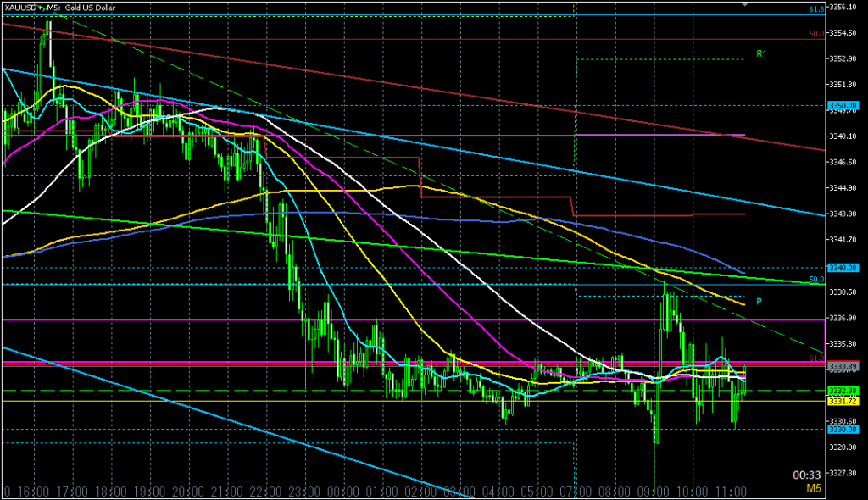Click the 00:00 time axis label
This screenshot has height=500, width=868.
[x=343, y=492]
